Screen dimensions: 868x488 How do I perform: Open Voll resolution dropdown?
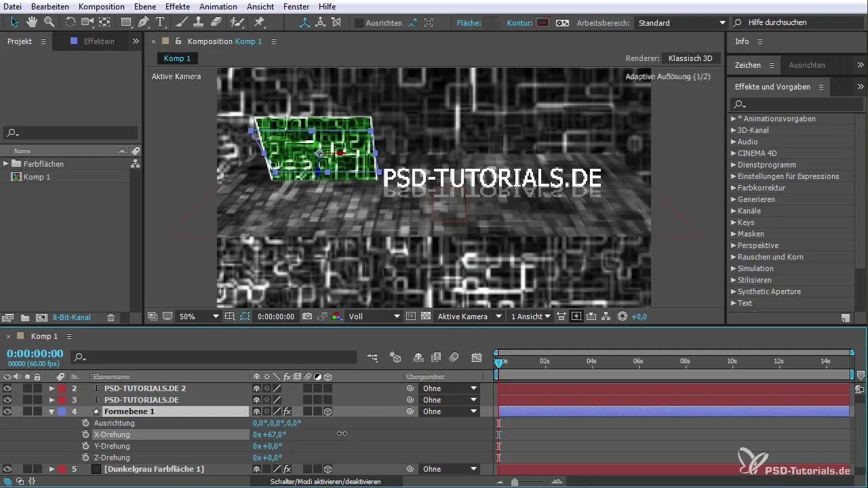[374, 317]
